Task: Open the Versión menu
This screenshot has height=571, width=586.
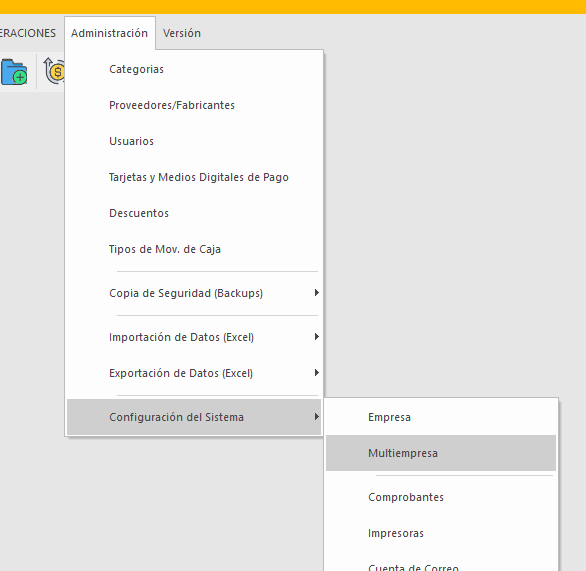Action: (x=182, y=33)
